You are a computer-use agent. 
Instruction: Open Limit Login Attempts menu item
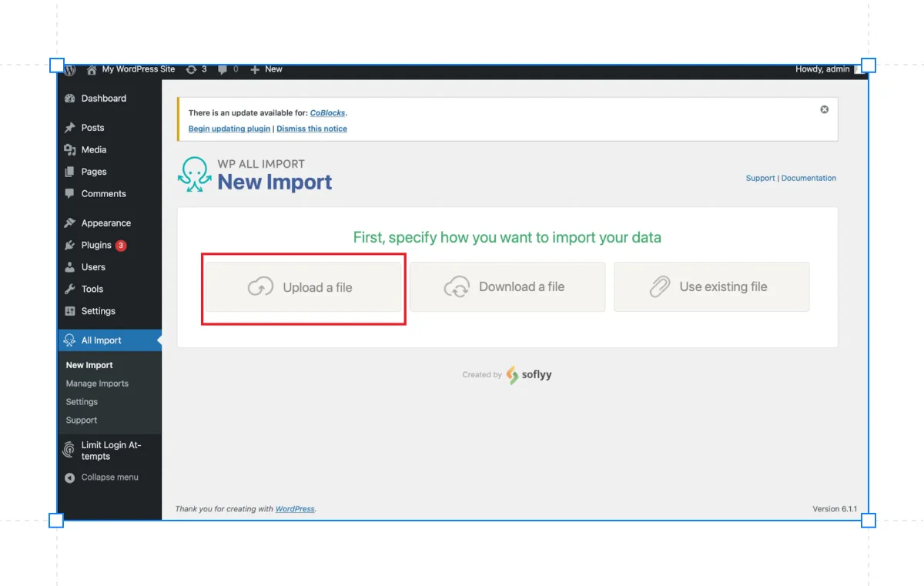pyautogui.click(x=111, y=450)
